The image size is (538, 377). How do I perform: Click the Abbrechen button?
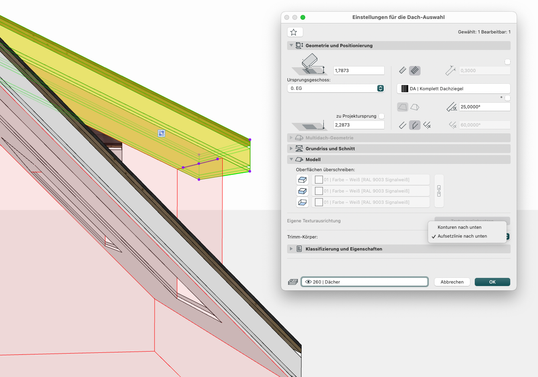click(x=452, y=282)
